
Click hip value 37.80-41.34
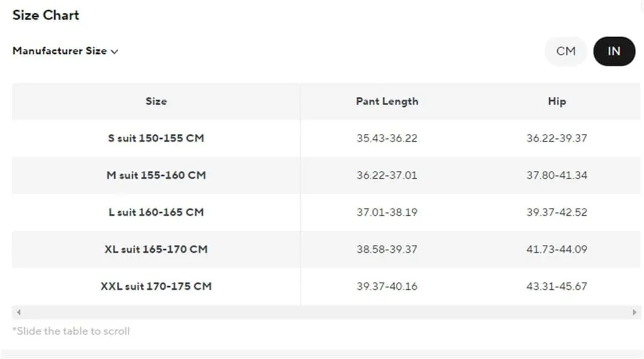click(557, 175)
